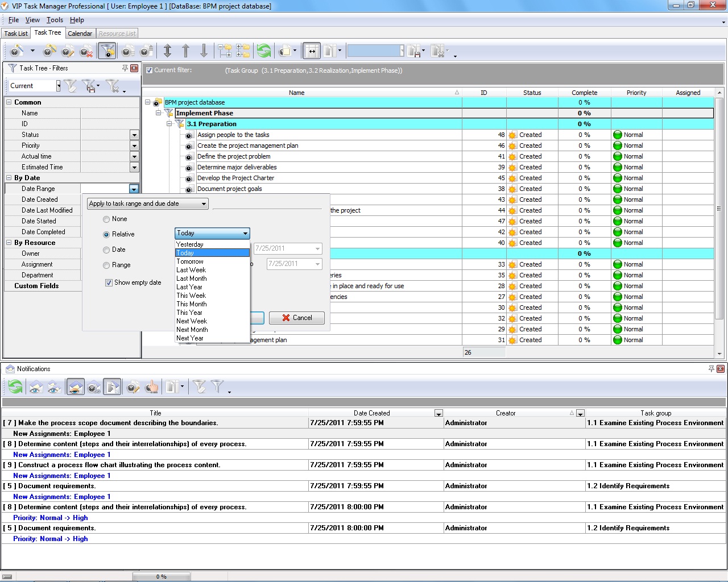Open the Status filter dropdown
Screen dimensions: 728x582
[x=134, y=135]
